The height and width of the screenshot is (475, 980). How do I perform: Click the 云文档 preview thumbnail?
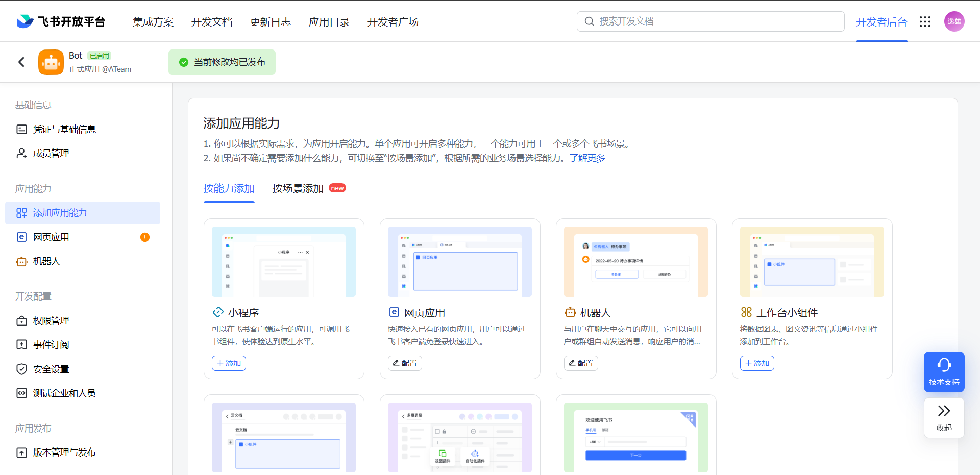tap(284, 438)
